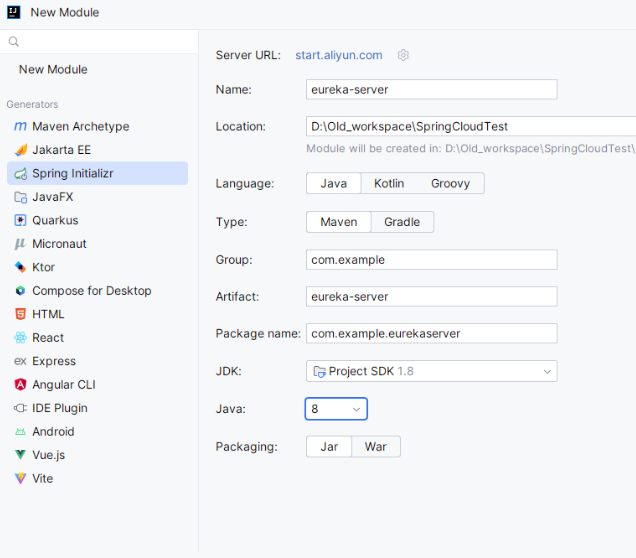636x558 pixels.
Task: Select Compose for Desktop generator
Action: coord(91,291)
